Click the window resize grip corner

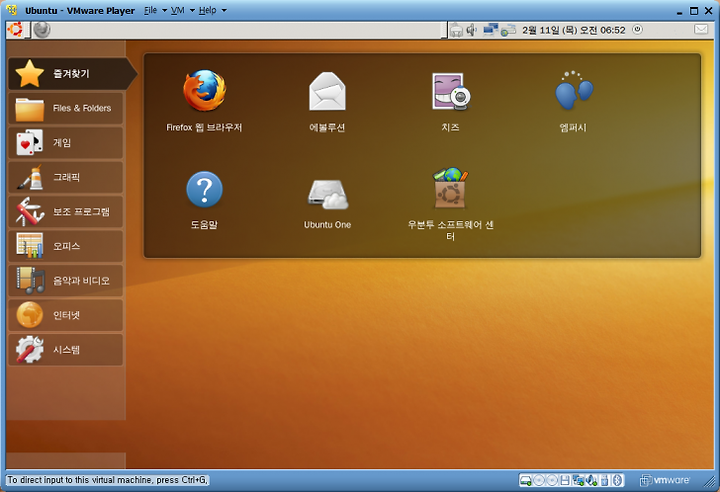coord(709,481)
